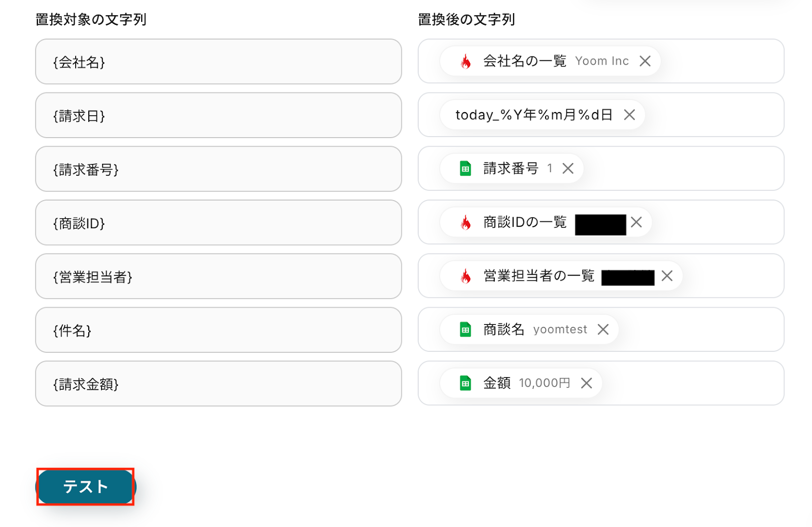Image resolution: width=812 pixels, height=527 pixels.
Task: Delete the 商談名 yoomtest tag
Action: 603,330
